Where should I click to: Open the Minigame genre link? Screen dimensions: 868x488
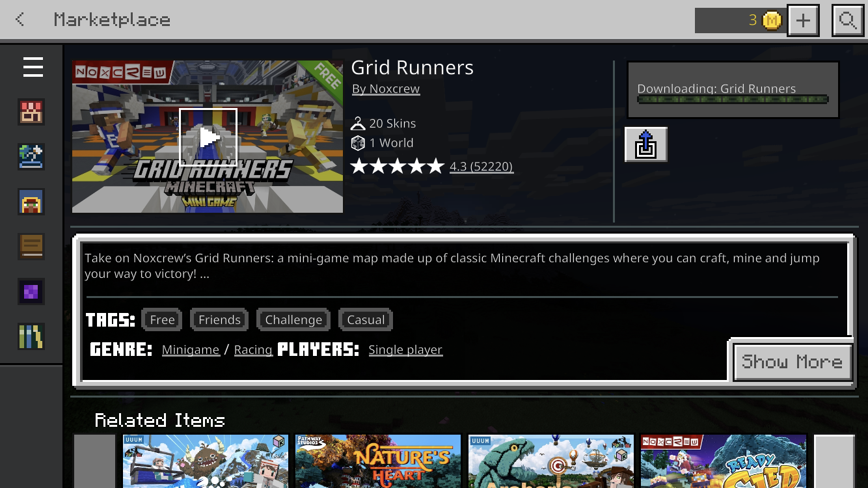[x=191, y=350]
